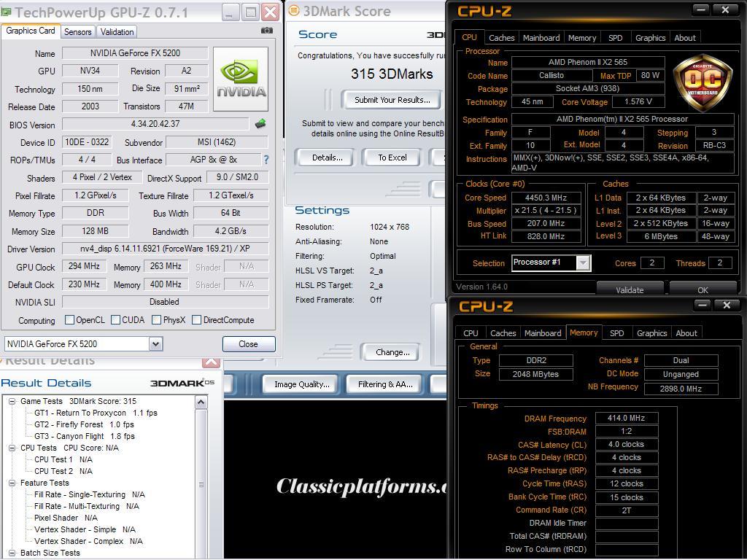Click the GPU-Z title bar app icon
The image size is (747, 560).
6,12
